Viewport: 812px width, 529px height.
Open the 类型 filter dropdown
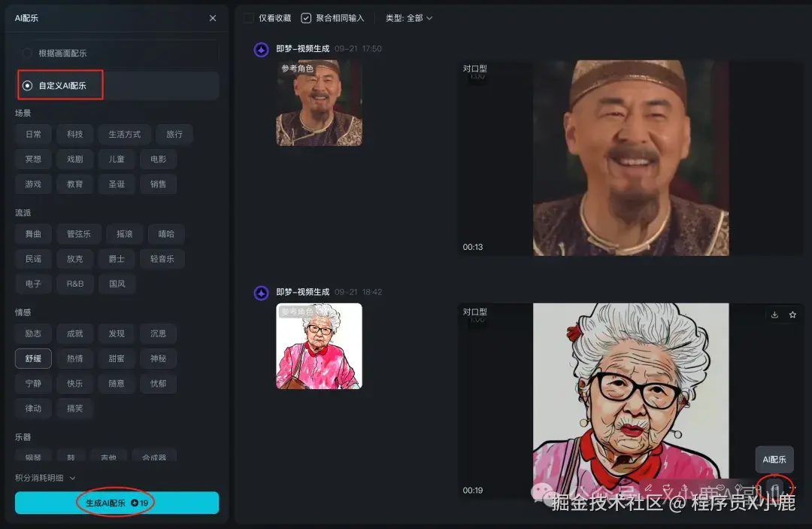408,18
